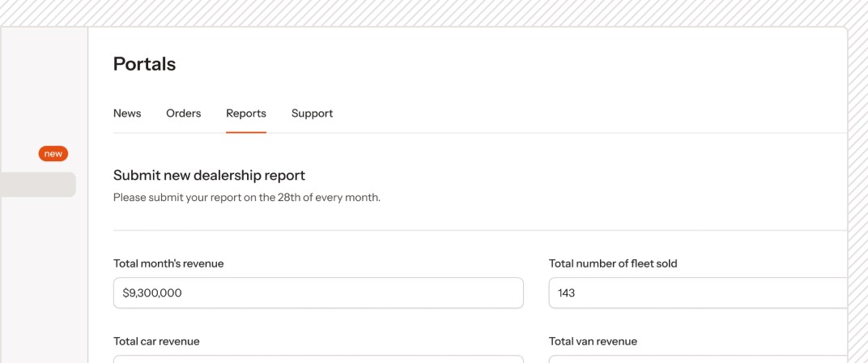Click the Total month's revenue field

point(318,293)
